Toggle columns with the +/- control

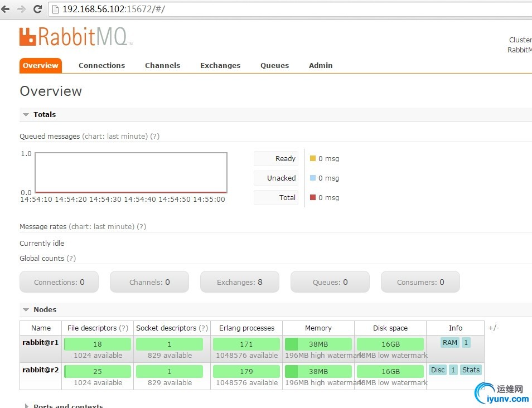point(494,328)
